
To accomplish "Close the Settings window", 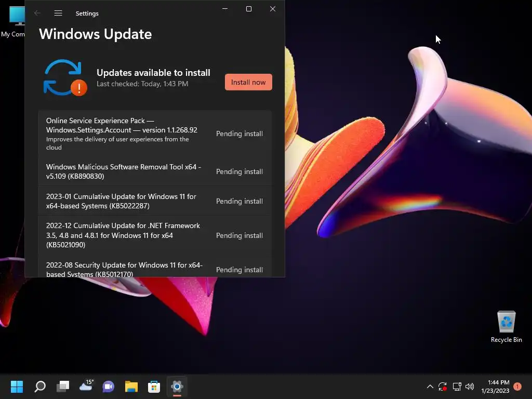I will (272, 9).
